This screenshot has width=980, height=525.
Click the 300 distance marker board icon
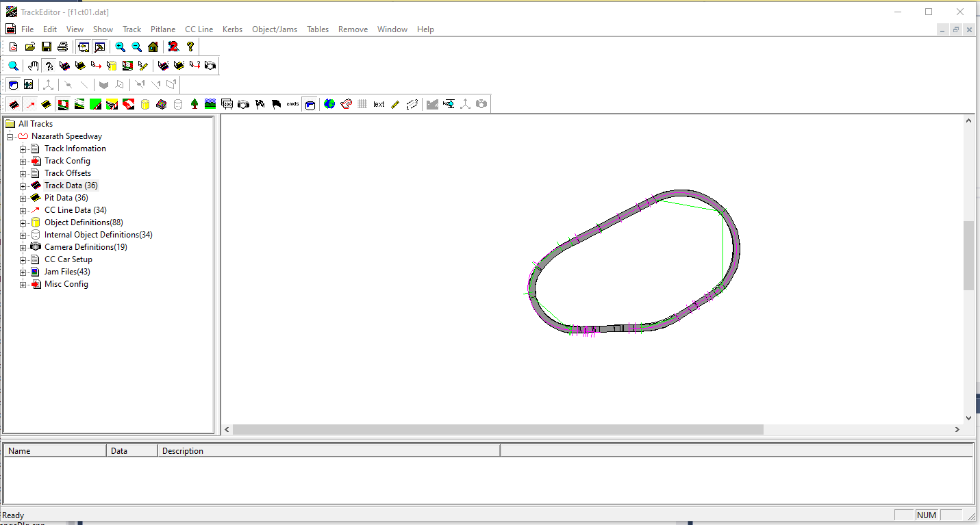[x=227, y=104]
